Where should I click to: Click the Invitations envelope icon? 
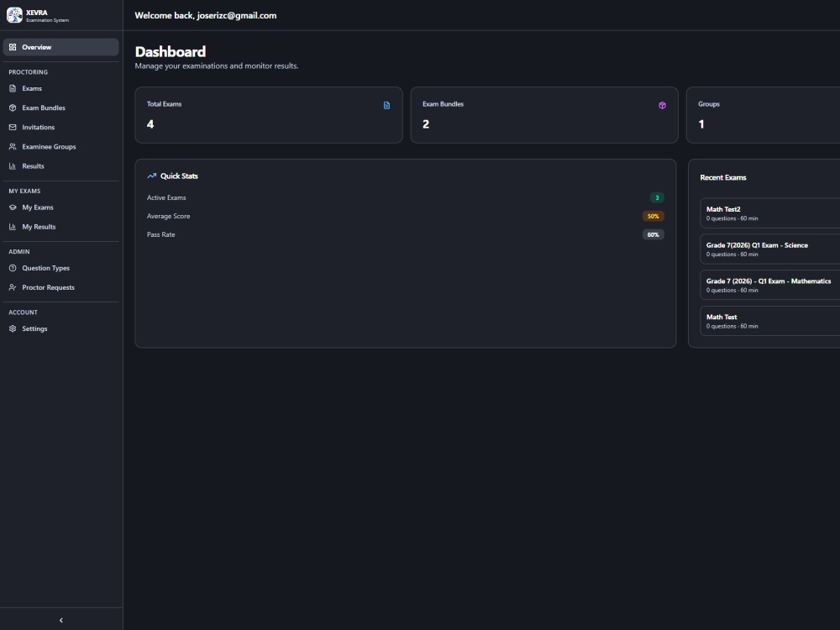[13, 127]
